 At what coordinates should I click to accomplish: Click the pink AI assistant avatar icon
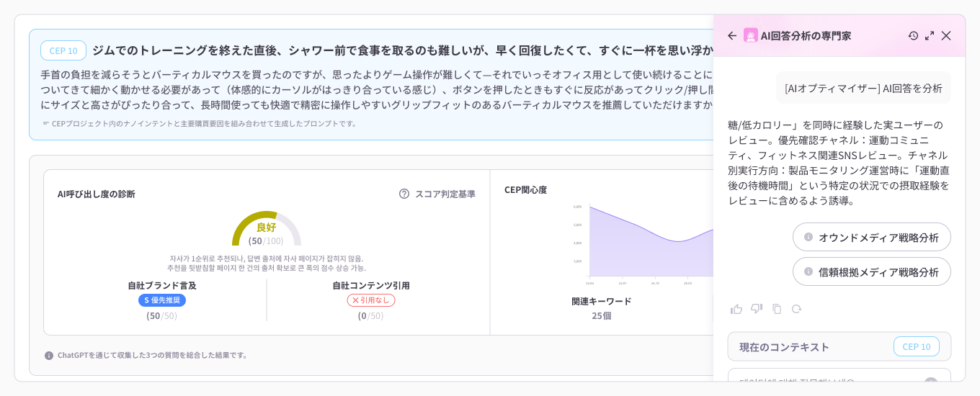(751, 35)
